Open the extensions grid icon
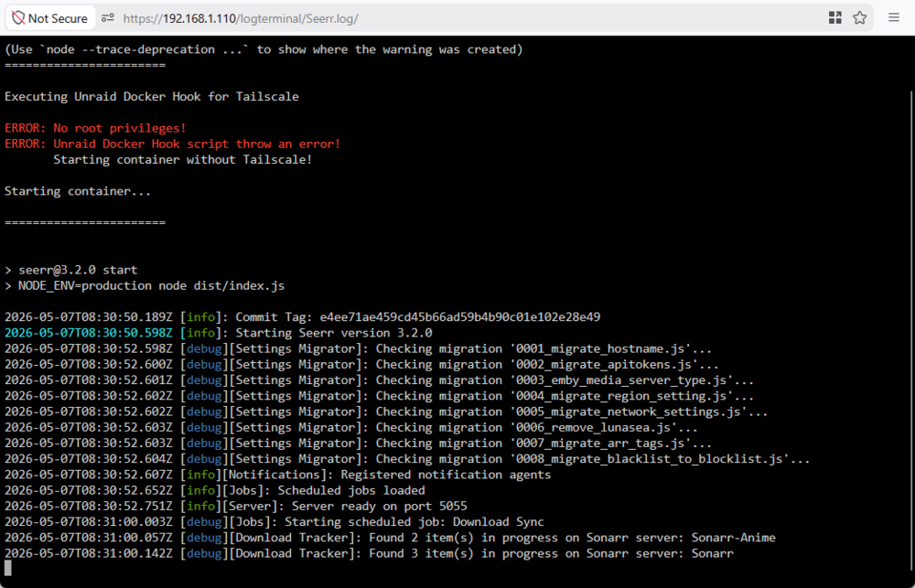The width and height of the screenshot is (915, 588). click(x=835, y=18)
